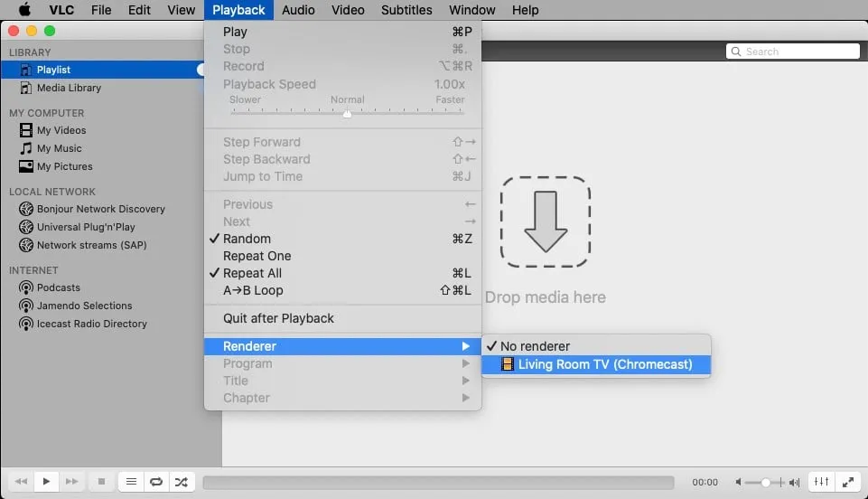868x499 pixels.
Task: Click the Network streams (SAP) icon
Action: (25, 245)
